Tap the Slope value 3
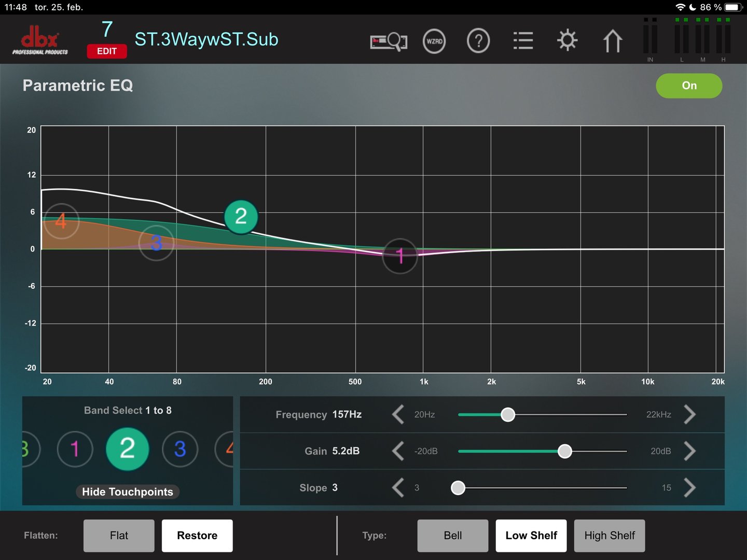The width and height of the screenshot is (747, 560). (x=335, y=487)
